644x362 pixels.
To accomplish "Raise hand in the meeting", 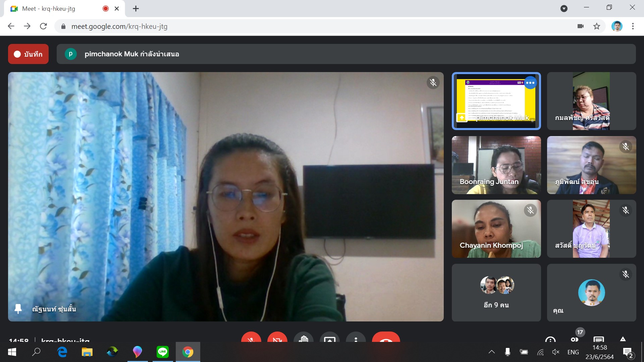I will (303, 338).
